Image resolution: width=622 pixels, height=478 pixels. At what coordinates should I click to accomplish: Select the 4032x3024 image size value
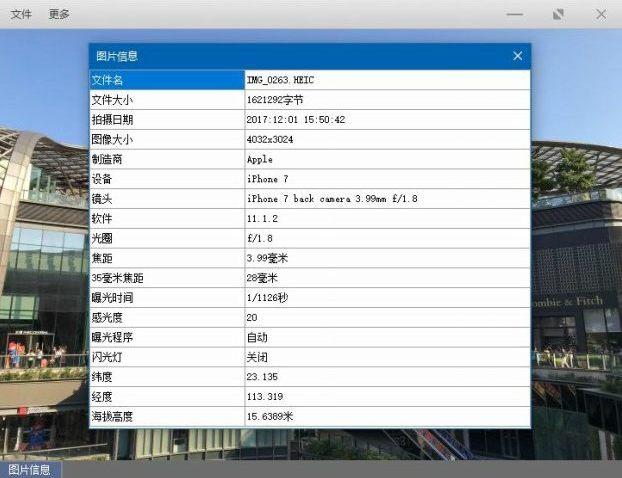(x=270, y=139)
